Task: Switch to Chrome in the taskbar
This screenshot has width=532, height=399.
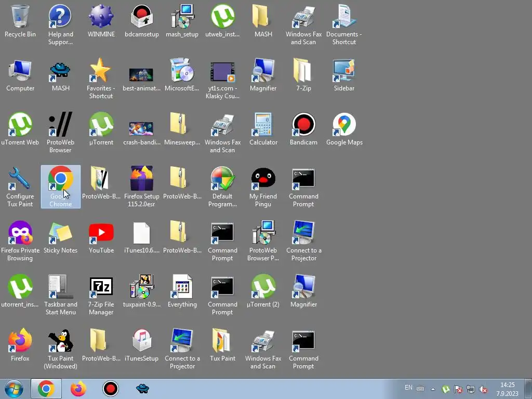Action: pos(46,389)
